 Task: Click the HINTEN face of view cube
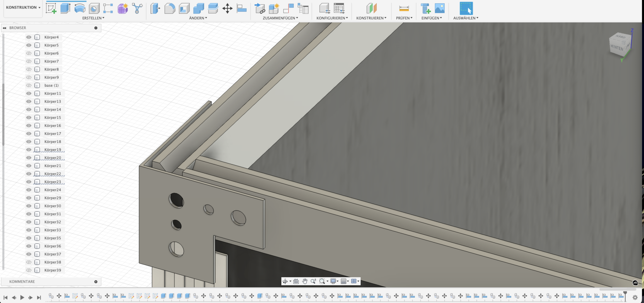pyautogui.click(x=617, y=47)
